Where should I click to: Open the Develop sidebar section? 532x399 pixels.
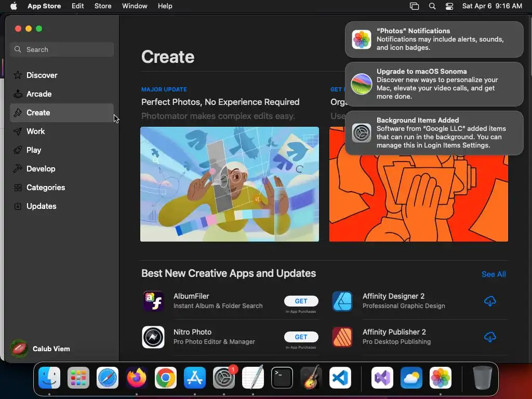click(x=62, y=169)
